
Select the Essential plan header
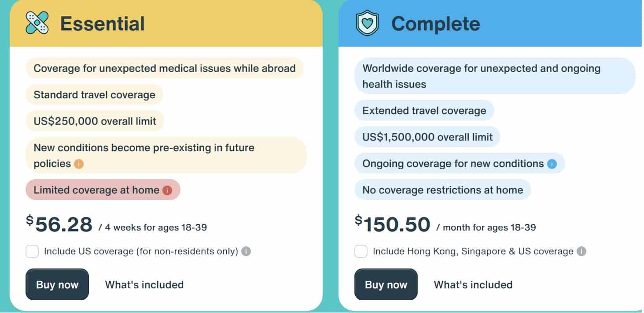(x=166, y=23)
